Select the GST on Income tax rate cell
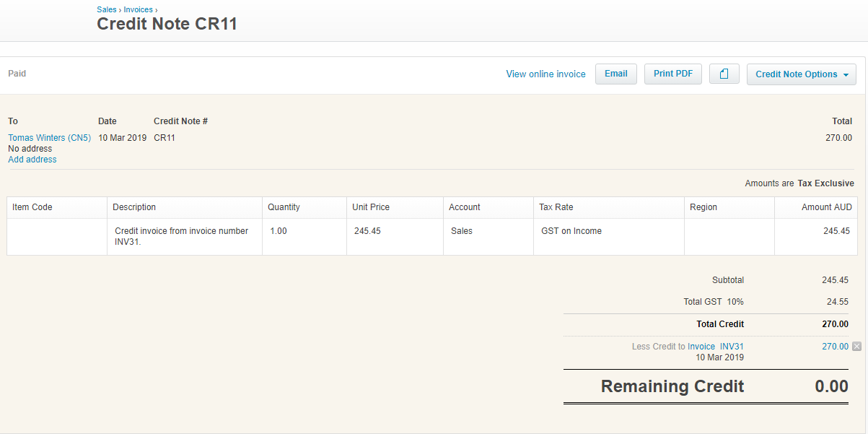This screenshot has width=868, height=434. click(x=608, y=236)
